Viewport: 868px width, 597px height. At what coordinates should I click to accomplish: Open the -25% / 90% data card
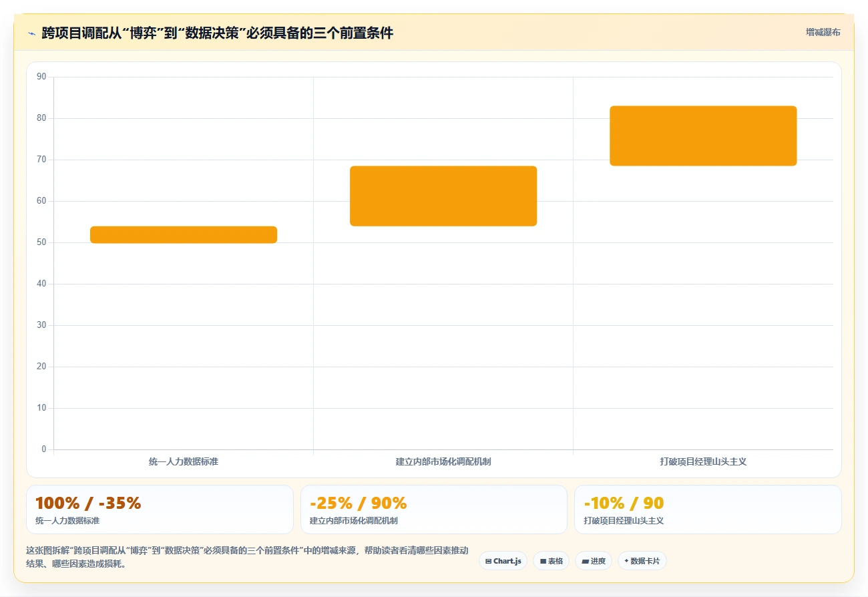pyautogui.click(x=434, y=510)
